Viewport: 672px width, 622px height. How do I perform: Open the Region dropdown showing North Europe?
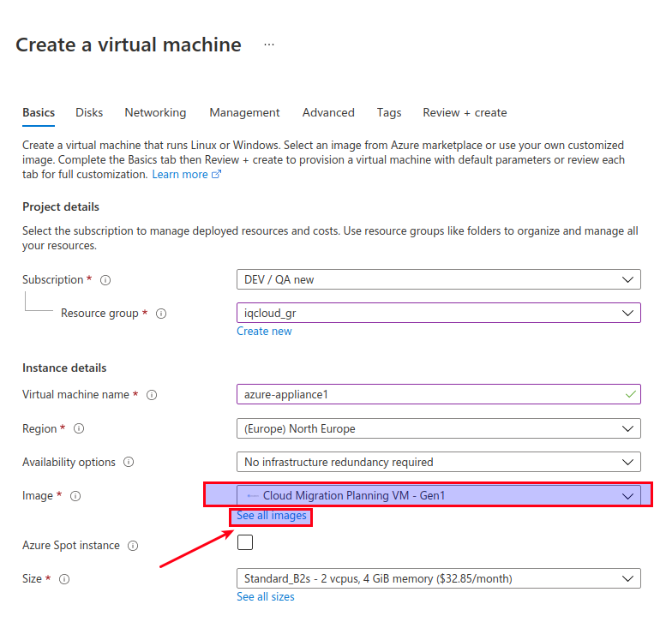point(439,428)
